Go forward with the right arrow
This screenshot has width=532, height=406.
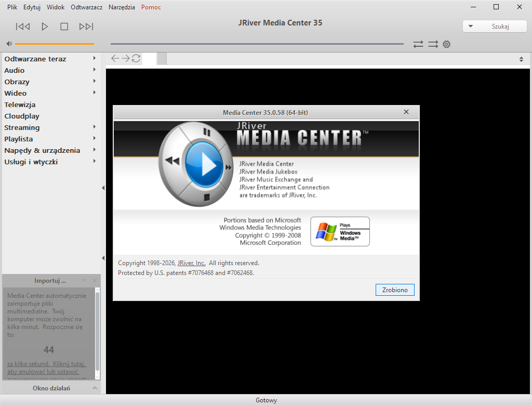(x=126, y=58)
